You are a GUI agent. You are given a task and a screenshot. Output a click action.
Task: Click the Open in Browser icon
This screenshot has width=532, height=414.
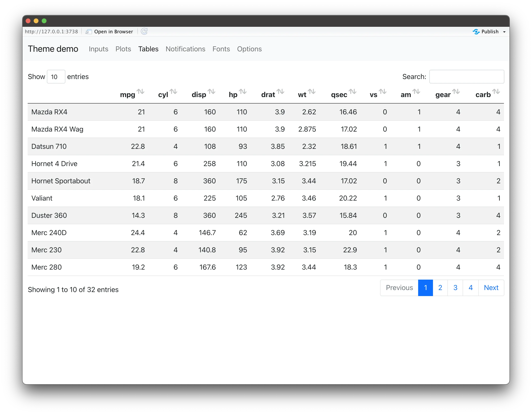[x=88, y=32]
